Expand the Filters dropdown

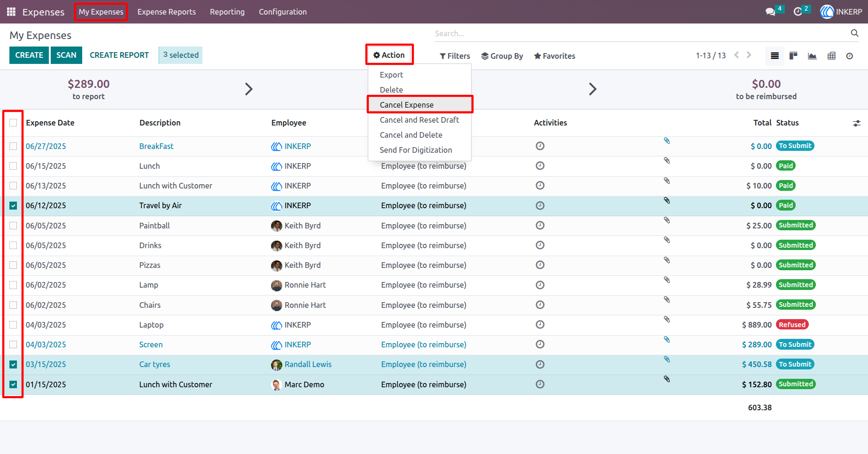(455, 56)
